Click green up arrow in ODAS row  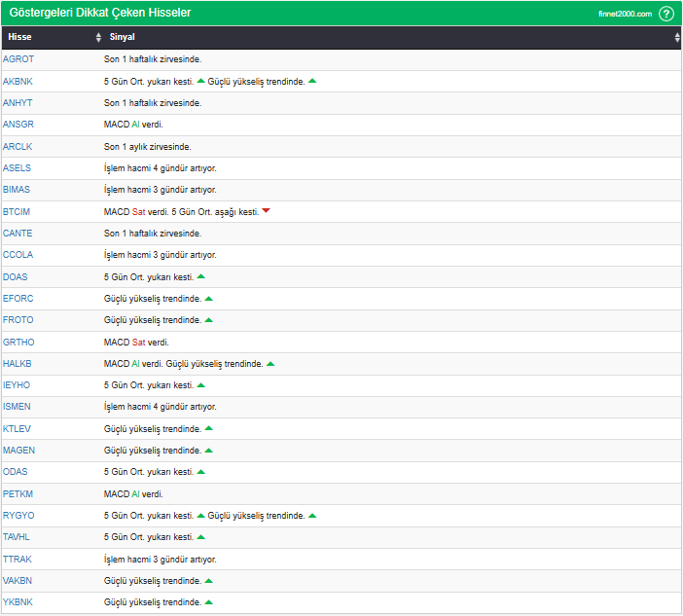point(200,472)
